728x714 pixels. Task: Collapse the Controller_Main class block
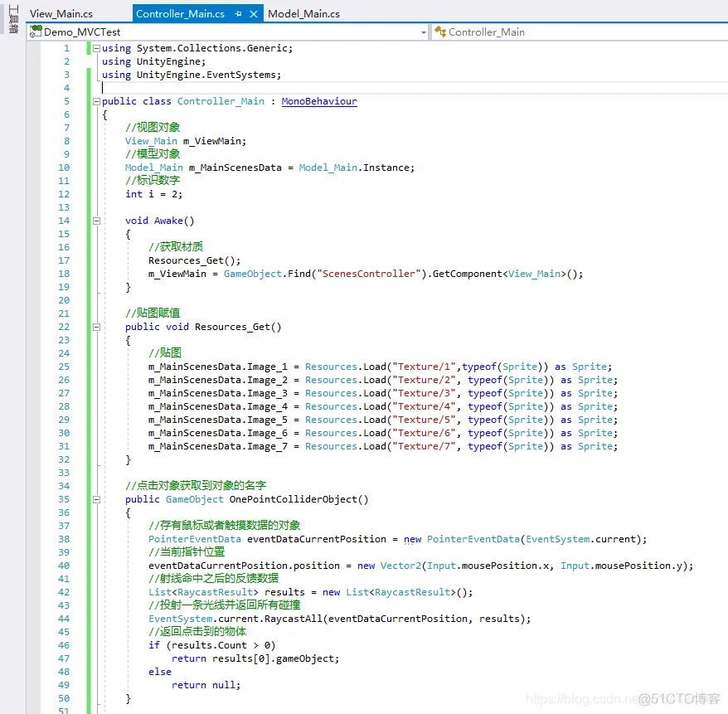[x=96, y=101]
